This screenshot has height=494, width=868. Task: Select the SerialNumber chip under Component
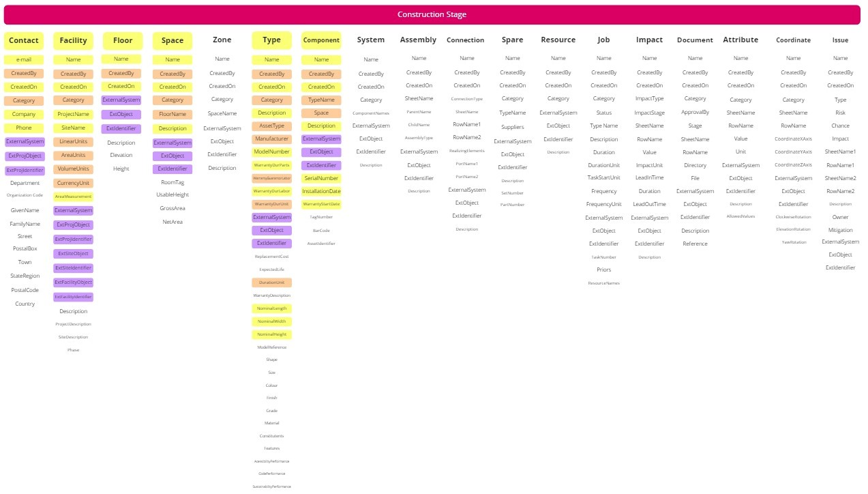click(x=321, y=177)
